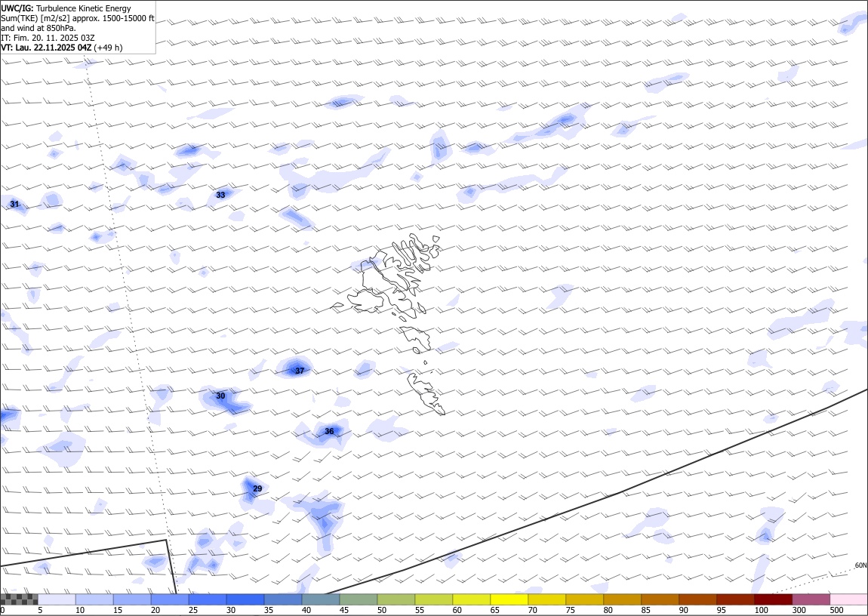Click the southernmost Faroe island outline
868x616 pixels.
tap(426, 393)
